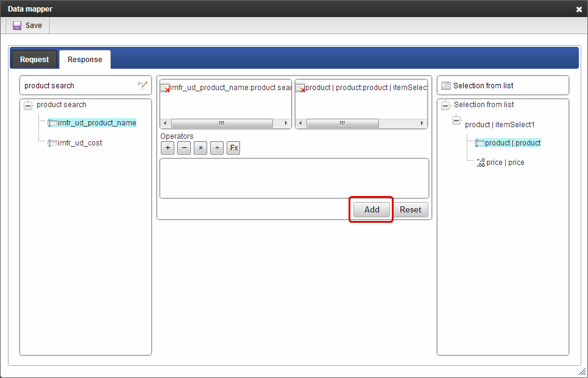
Task: Select price | price in the right tree
Action: click(505, 163)
